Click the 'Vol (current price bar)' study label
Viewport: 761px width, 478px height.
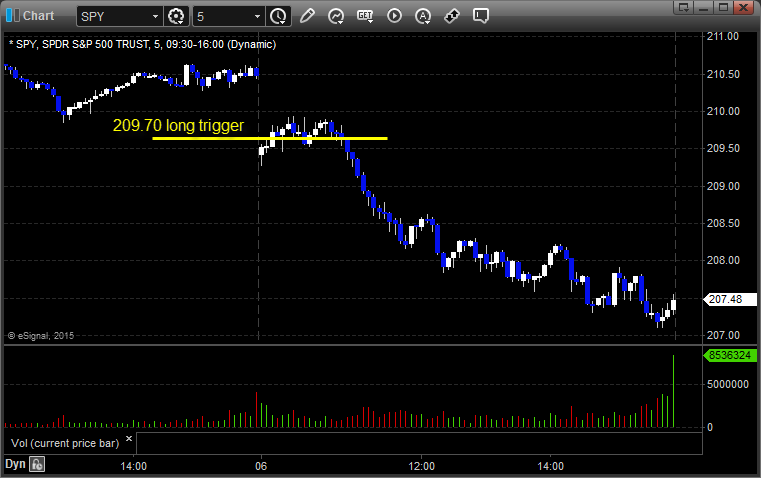65,443
